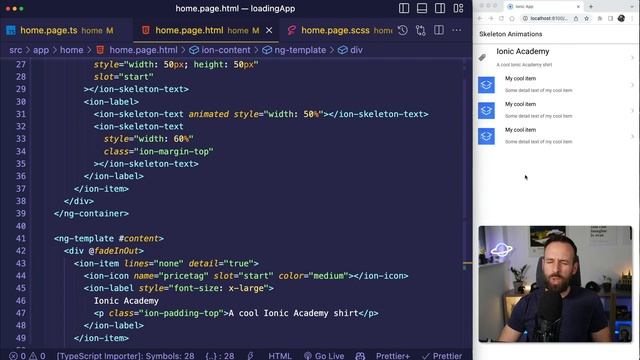Open a new browser tab
This screenshot has height=360, width=640.
[x=591, y=7]
